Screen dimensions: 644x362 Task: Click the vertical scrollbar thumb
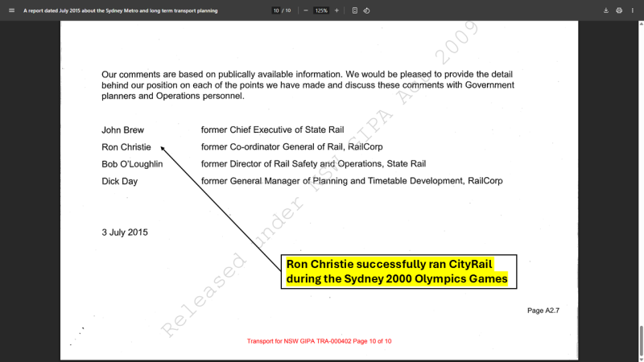click(x=641, y=340)
